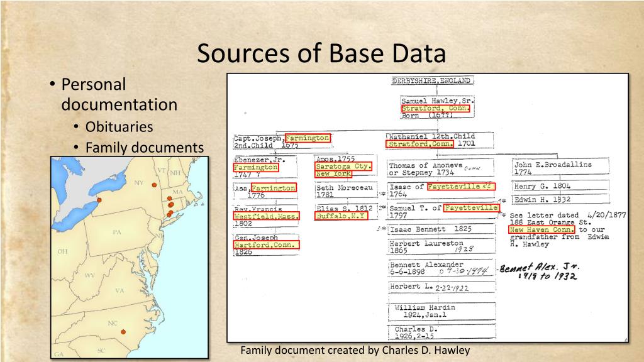The width and height of the screenshot is (644, 362).
Task: Click the highlighted 'Stratford, Conn.' under Samuel Hawley, Sr.
Action: click(x=435, y=108)
